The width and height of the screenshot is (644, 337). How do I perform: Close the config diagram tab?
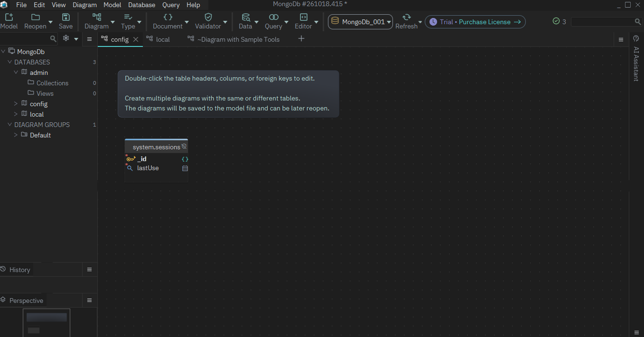(136, 39)
